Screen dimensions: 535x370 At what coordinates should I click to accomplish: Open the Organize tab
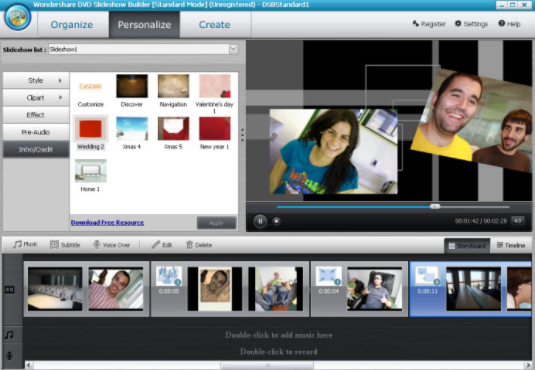[72, 25]
